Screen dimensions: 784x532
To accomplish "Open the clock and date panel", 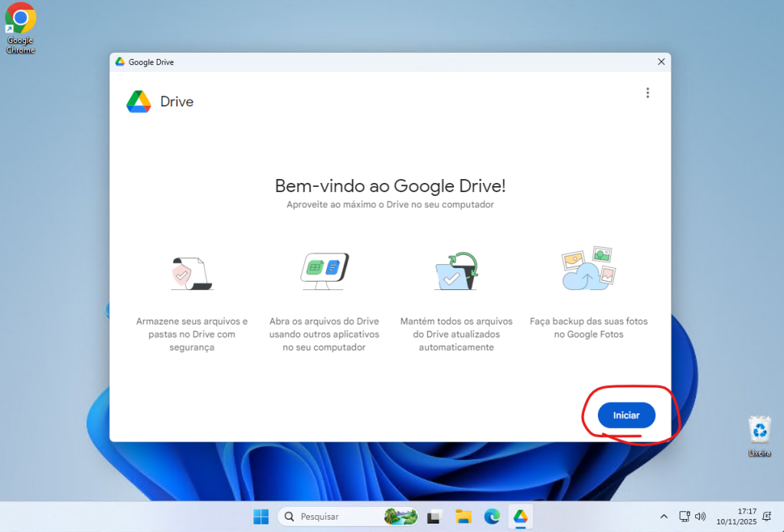I will (x=737, y=517).
